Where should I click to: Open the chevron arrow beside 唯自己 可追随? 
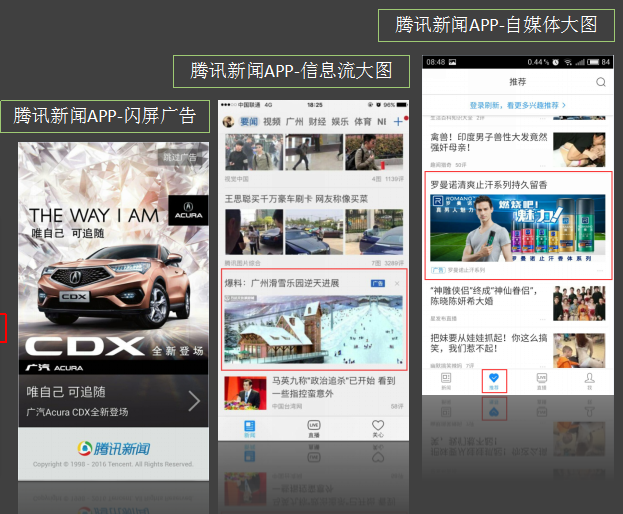click(x=194, y=401)
